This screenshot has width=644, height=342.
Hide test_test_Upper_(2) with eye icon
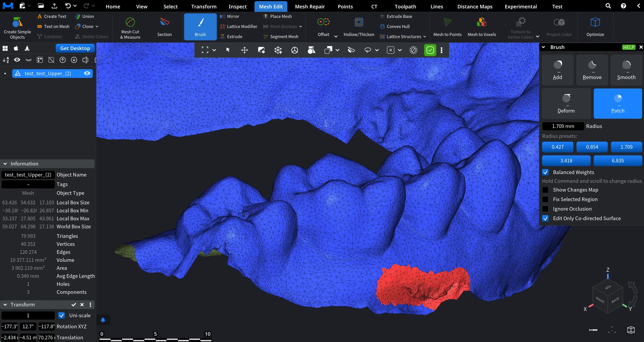(87, 73)
